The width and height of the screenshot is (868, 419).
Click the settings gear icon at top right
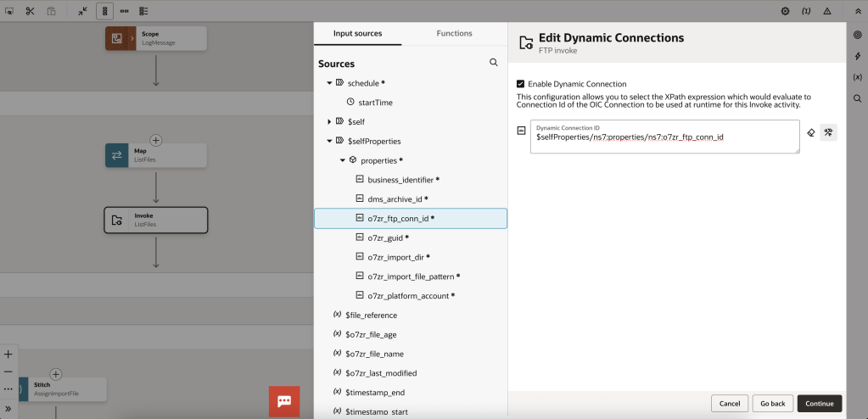[785, 11]
